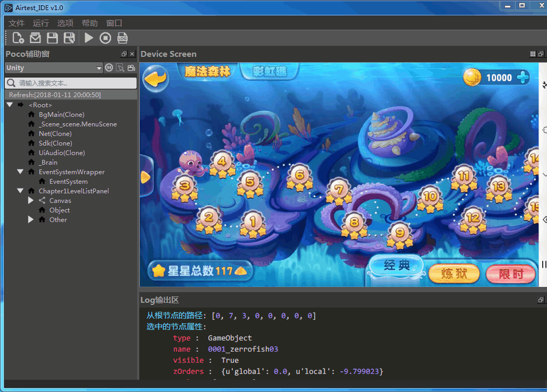Open the 帮助 menu
The image size is (547, 392).
pos(90,23)
